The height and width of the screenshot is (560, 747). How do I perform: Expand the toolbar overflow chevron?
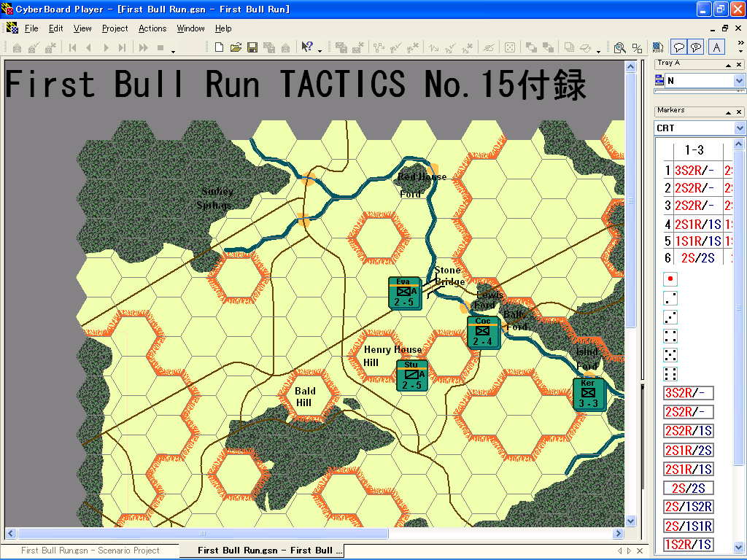tap(740, 43)
